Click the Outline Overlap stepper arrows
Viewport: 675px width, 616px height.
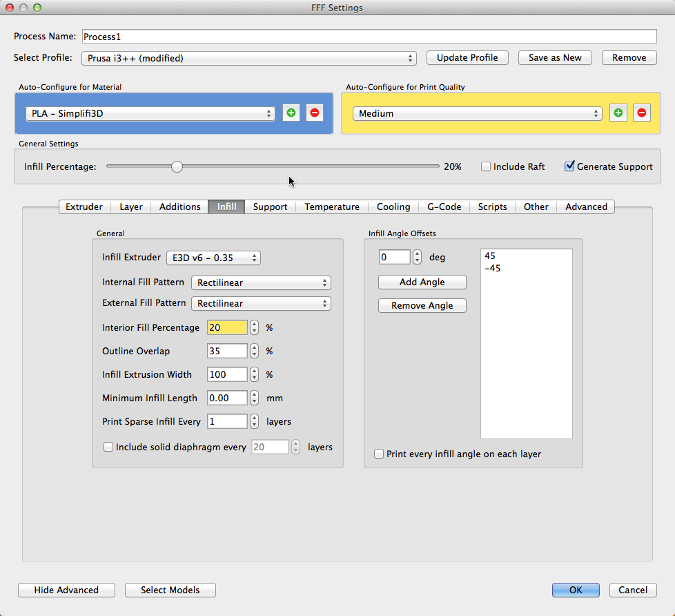[x=255, y=351]
